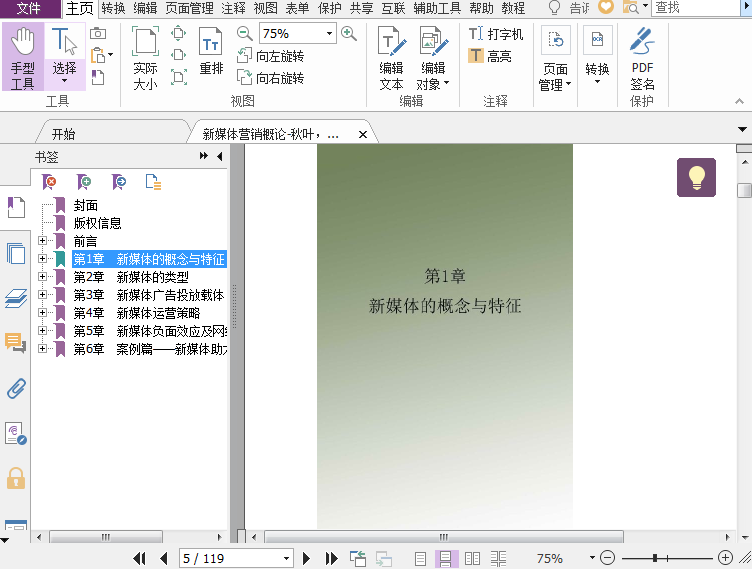Go to the first page
The width and height of the screenshot is (752, 569).
(x=139, y=558)
